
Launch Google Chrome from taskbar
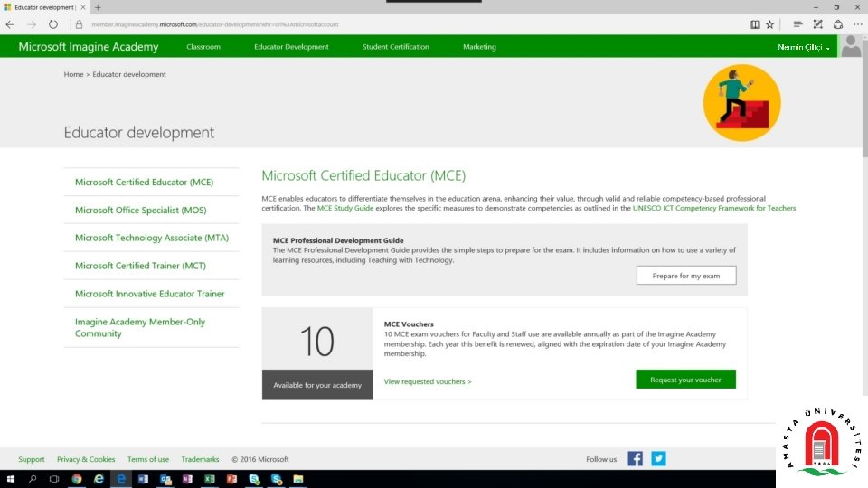click(x=76, y=479)
